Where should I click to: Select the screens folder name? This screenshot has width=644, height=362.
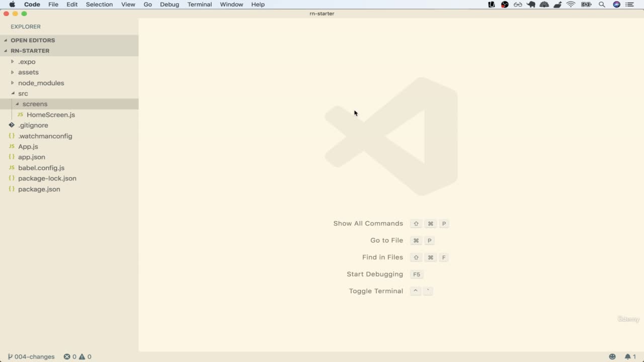coord(35,104)
